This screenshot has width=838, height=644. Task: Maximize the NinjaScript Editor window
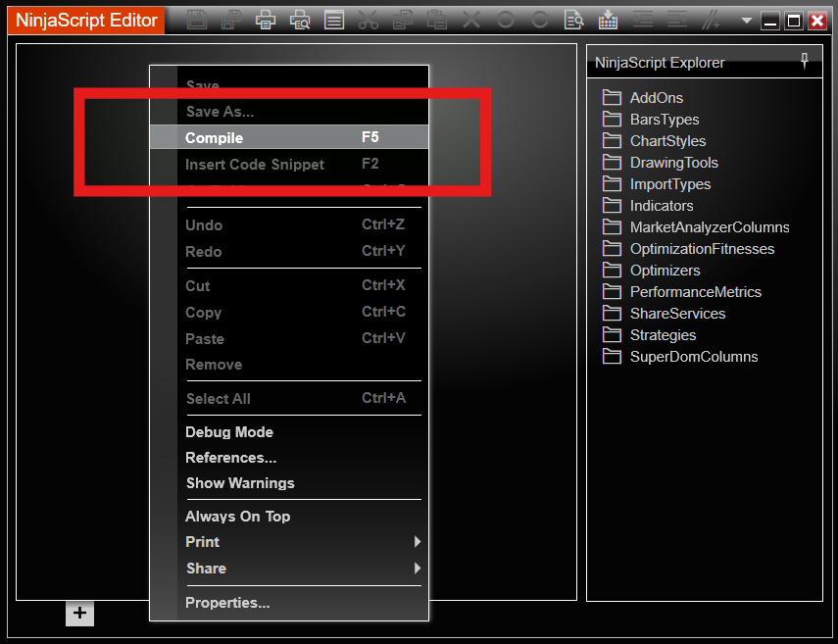(x=794, y=21)
